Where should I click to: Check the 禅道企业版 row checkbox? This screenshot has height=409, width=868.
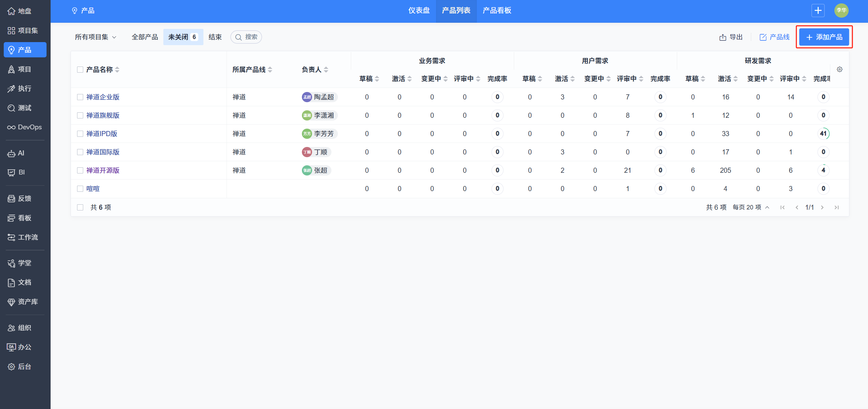click(x=80, y=97)
